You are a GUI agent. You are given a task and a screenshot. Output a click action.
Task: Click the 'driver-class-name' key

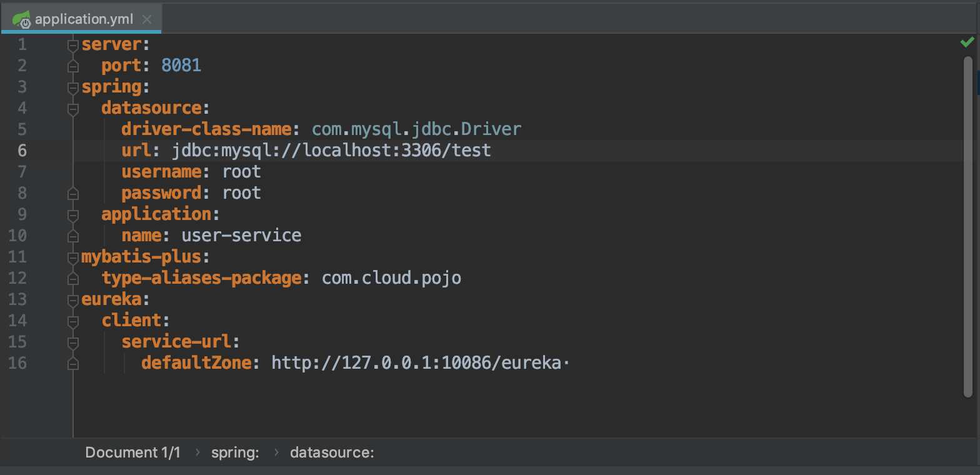click(x=206, y=129)
